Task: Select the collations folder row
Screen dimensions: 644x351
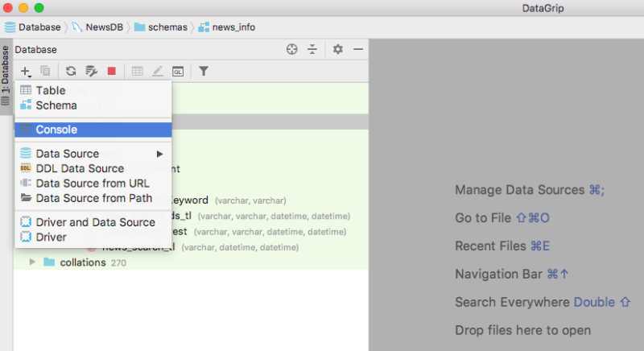Action: coord(191,262)
